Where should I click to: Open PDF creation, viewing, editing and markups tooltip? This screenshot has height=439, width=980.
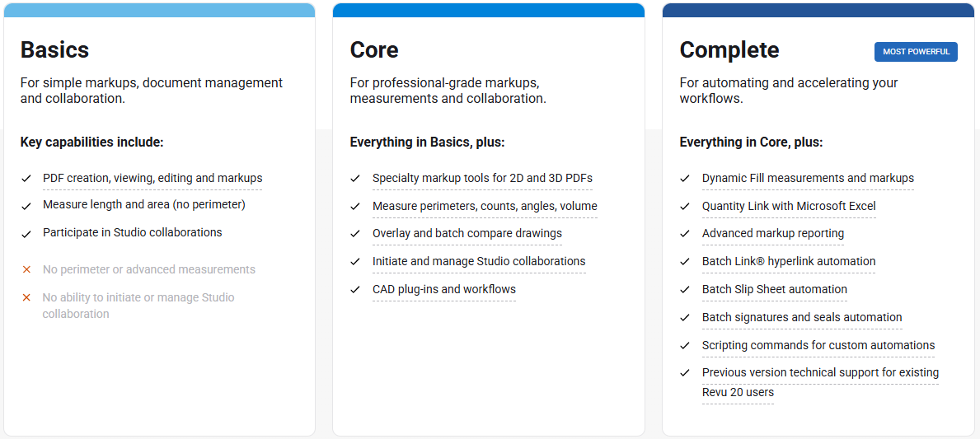[x=152, y=178]
